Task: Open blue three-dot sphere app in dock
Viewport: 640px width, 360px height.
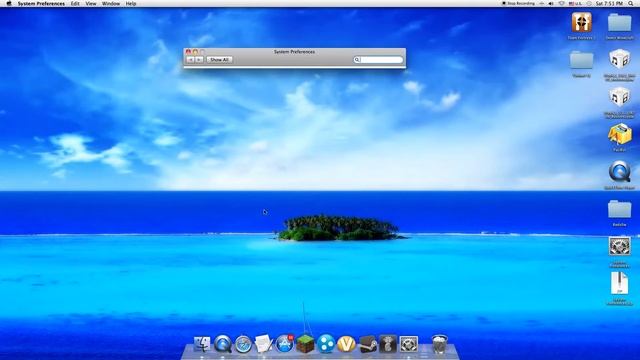Action: pos(326,344)
